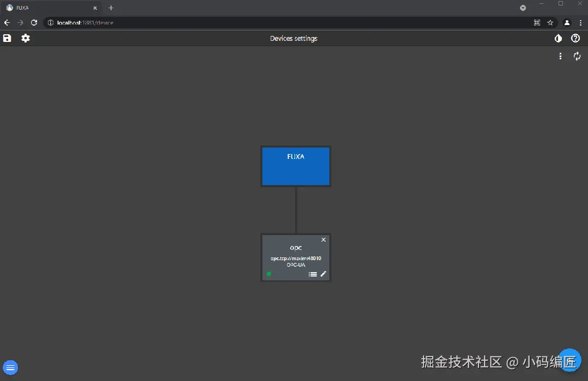Select the FUXA server node
The width and height of the screenshot is (588, 381).
coord(296,166)
